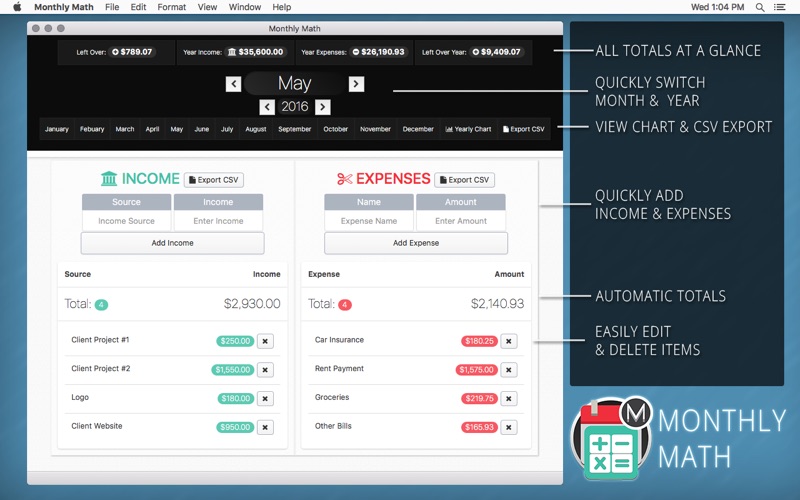Open the View menu
This screenshot has height=500, width=800.
(207, 7)
